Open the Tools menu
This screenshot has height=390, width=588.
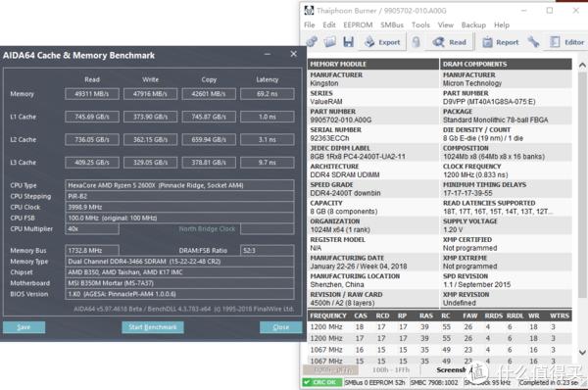click(420, 25)
